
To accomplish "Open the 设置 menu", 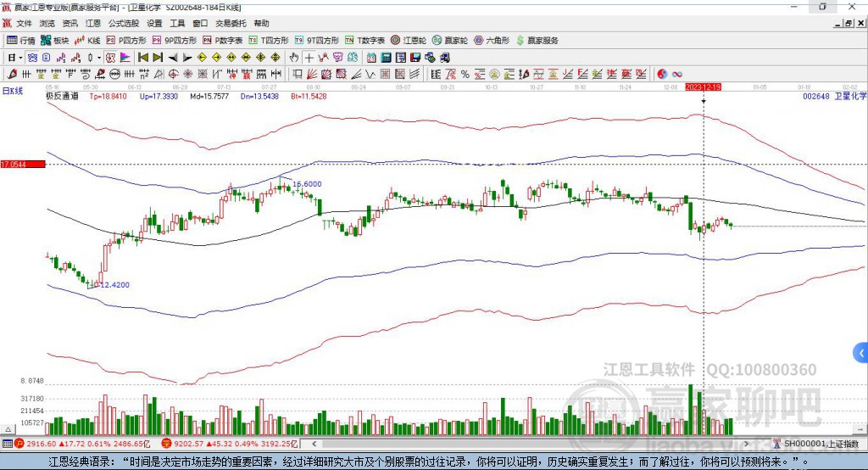I will [x=154, y=23].
